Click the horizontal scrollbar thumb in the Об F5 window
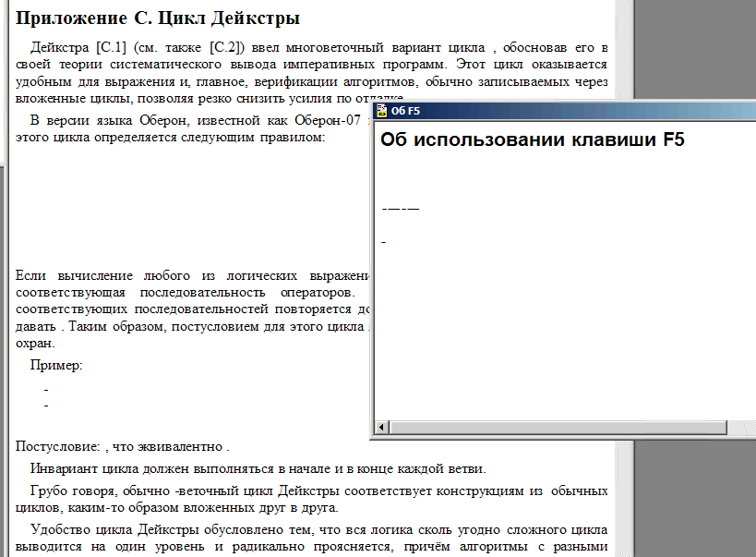Image resolution: width=756 pixels, height=557 pixels. click(554, 430)
